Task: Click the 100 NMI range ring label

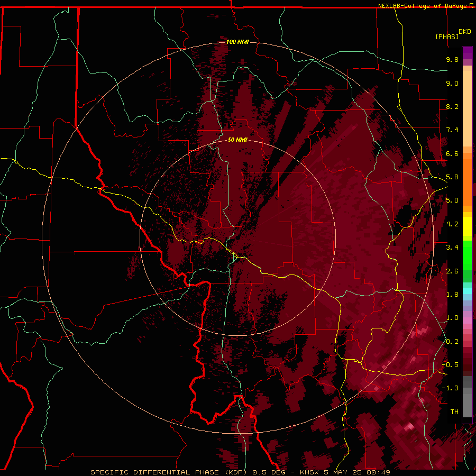Action: pyautogui.click(x=237, y=42)
